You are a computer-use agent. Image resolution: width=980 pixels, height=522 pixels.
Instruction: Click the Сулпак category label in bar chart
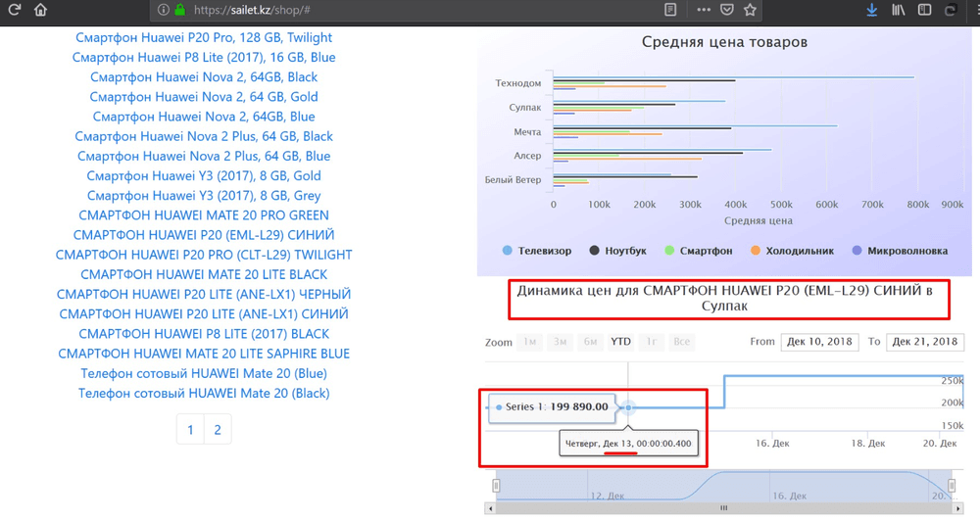click(x=525, y=108)
